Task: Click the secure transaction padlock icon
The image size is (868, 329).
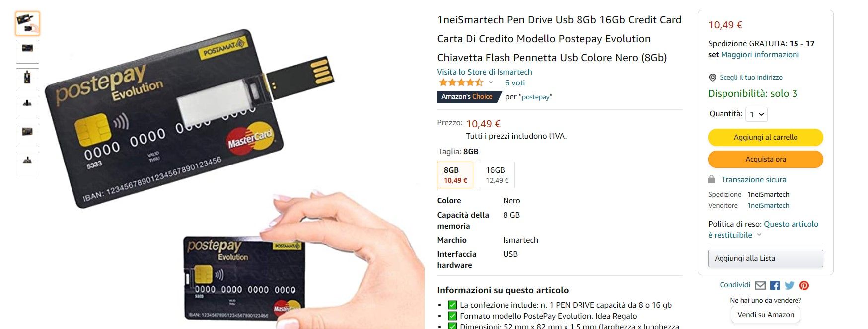Action: coord(711,179)
